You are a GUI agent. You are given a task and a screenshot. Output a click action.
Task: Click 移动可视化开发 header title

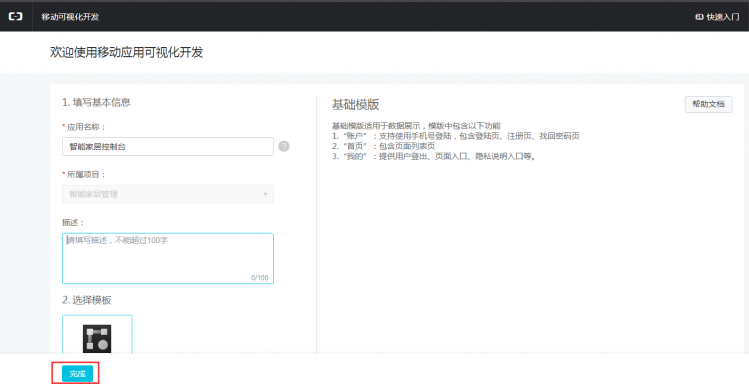(70, 17)
